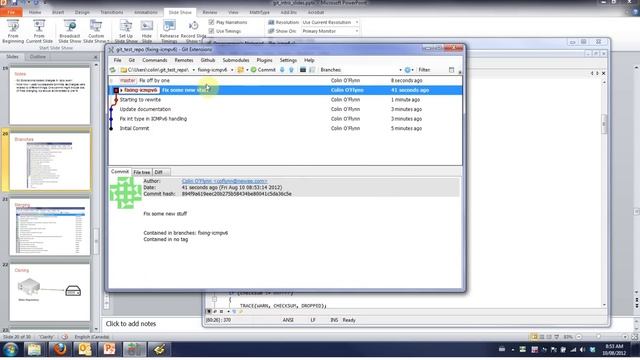640x360 pixels.
Task: Select 'Fix int type in ICMPv6 handling' commit
Action: [286, 119]
